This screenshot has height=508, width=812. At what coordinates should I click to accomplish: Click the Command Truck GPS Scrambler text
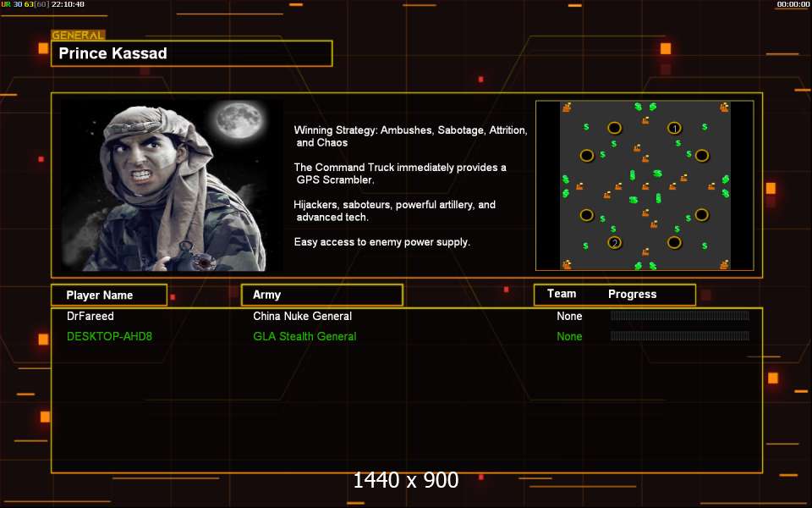[400, 174]
